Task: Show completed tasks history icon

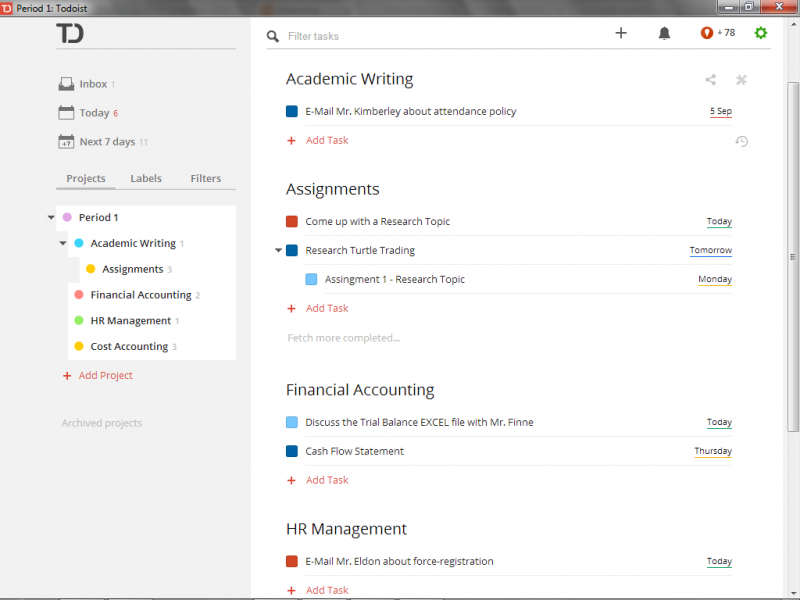Action: (742, 141)
